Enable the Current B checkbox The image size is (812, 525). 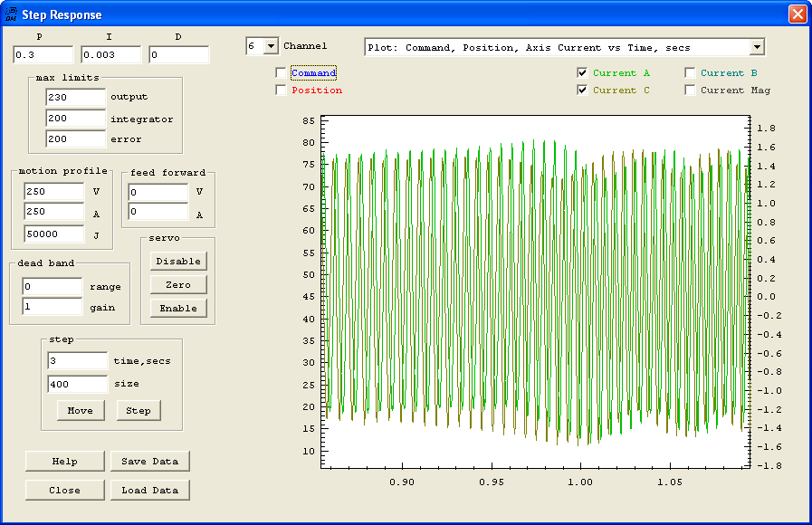click(691, 73)
